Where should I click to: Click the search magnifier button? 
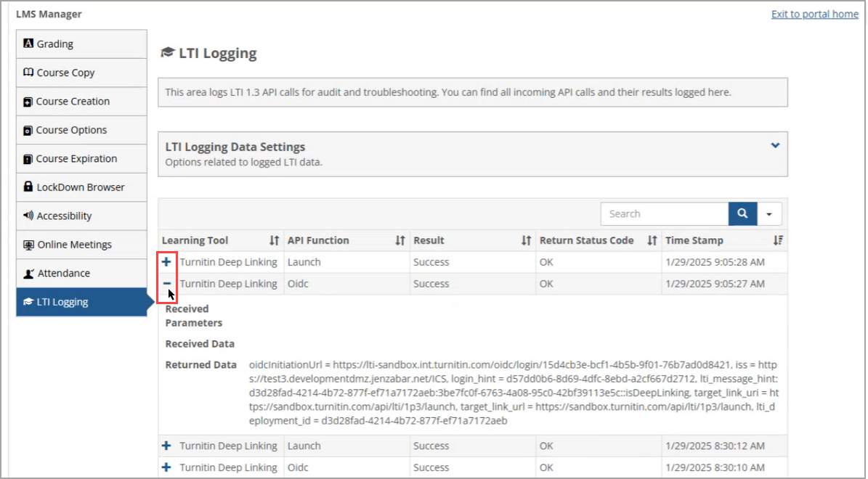pos(742,213)
